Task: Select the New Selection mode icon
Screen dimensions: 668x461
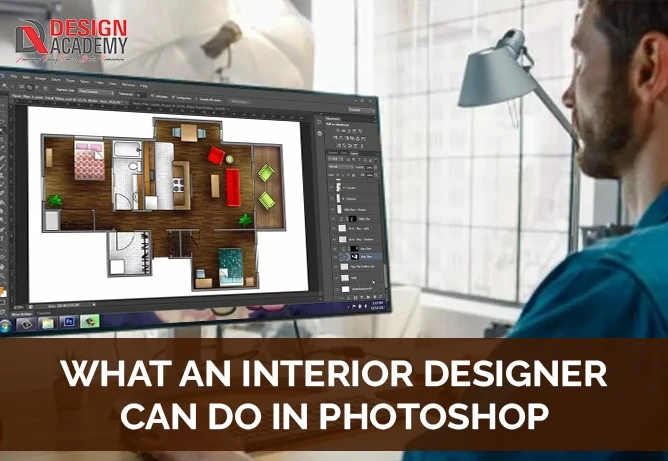Action: point(22,86)
